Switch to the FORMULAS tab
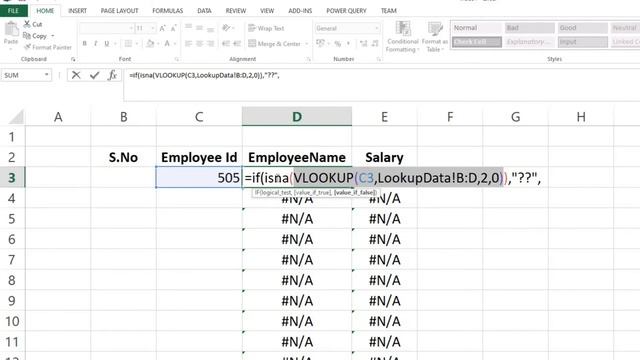The width and height of the screenshot is (640, 360). tap(167, 11)
